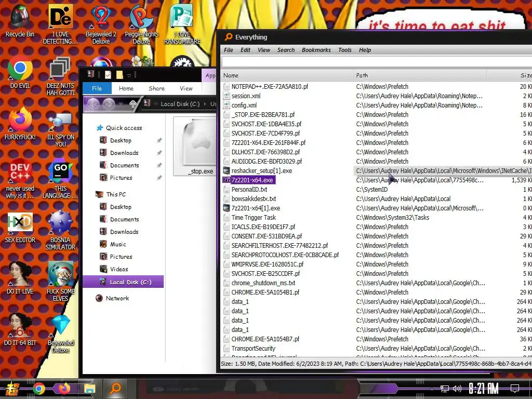
Task: Click the Start button on the taskbar
Action: [12, 389]
